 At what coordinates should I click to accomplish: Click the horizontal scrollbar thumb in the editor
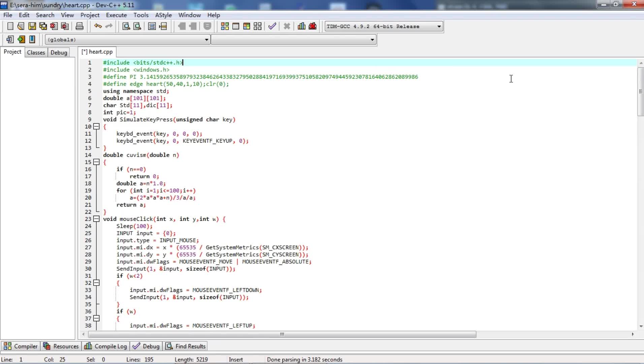pyautogui.click(x=282, y=334)
